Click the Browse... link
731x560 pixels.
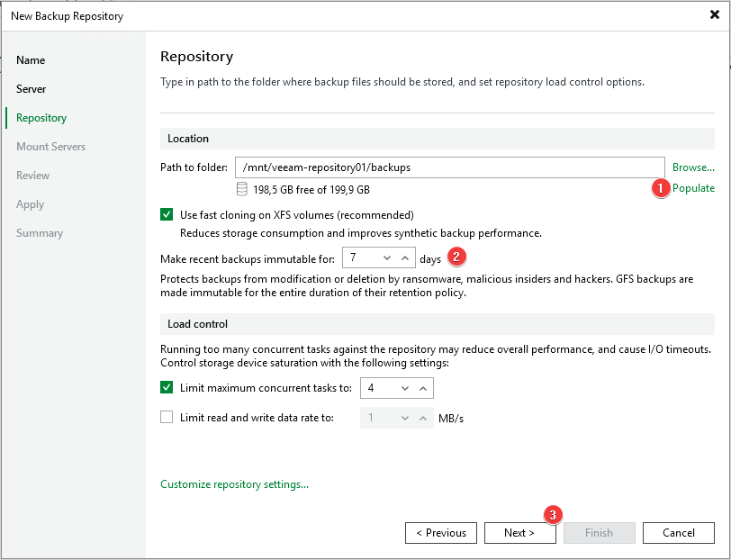(693, 167)
